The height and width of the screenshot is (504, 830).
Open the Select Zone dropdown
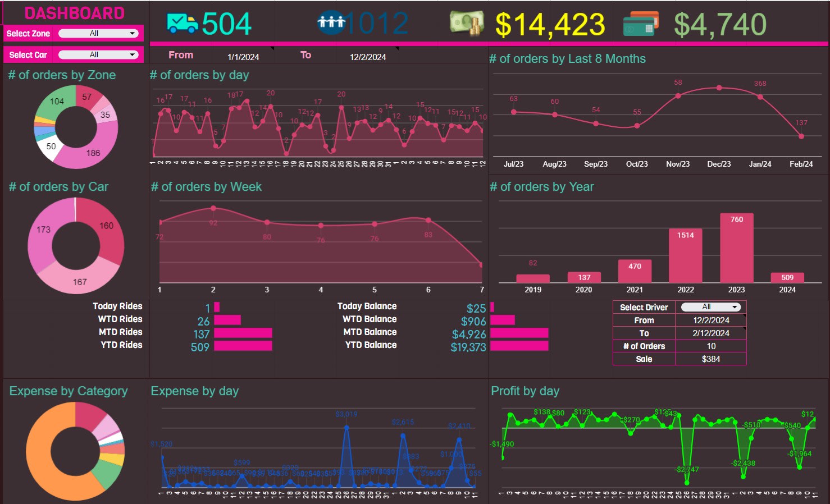pyautogui.click(x=99, y=33)
